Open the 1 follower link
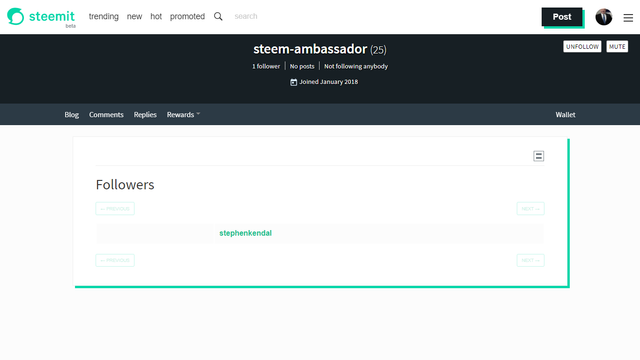Image resolution: width=640 pixels, height=360 pixels. pyautogui.click(x=266, y=66)
